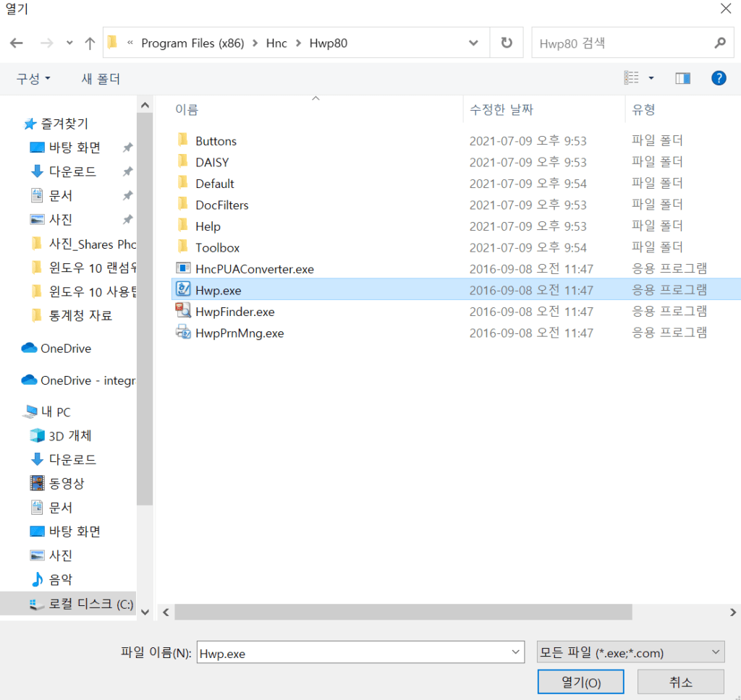Click the 열기(O) button
Screen dimensions: 741x700
tap(580, 682)
